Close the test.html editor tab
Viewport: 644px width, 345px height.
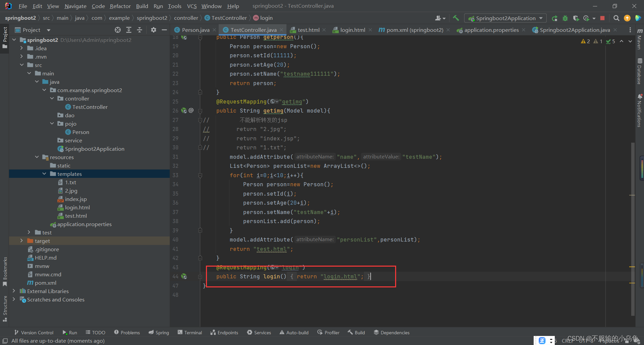[324, 30]
